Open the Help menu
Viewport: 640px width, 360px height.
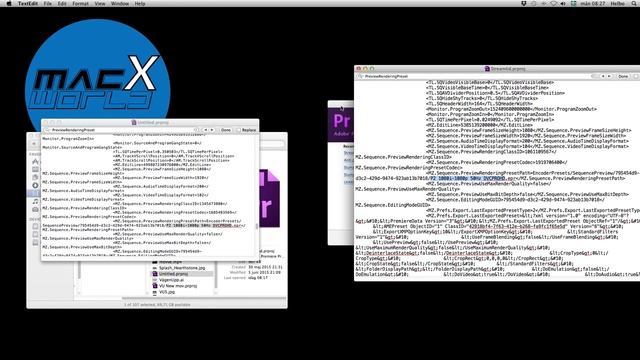coord(140,3)
